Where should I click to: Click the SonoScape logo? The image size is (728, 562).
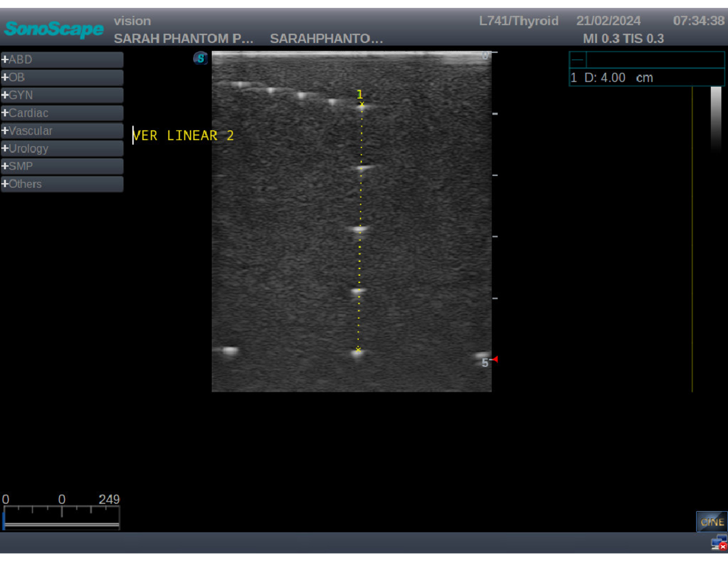53,29
